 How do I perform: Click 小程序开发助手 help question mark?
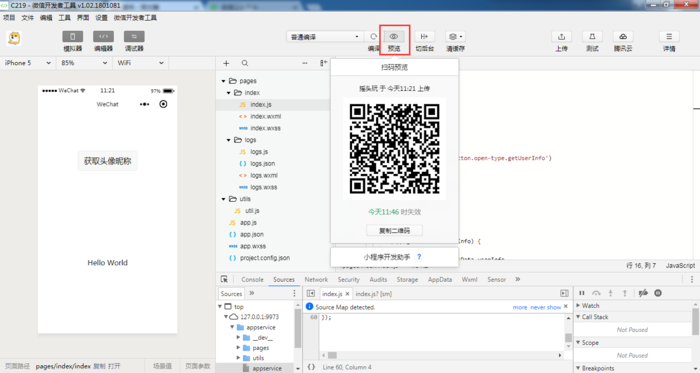419,257
